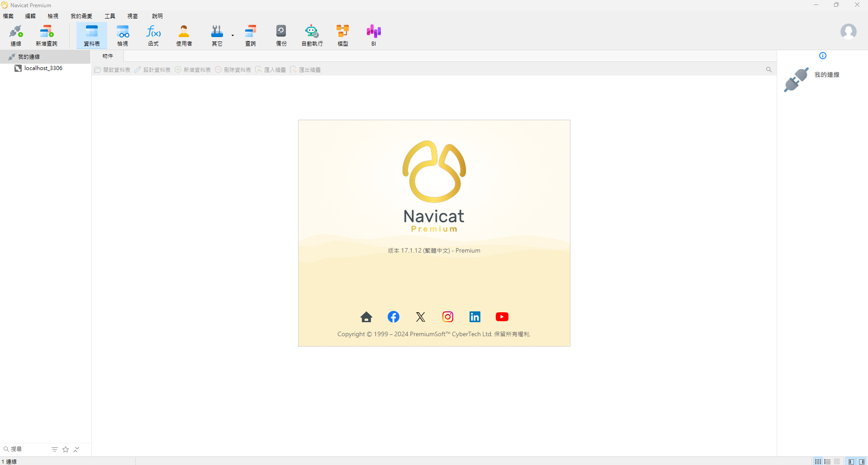Screen dimensions: 868x465
Task: Click the 新增查詢 (New Query) toolbar icon
Action: coord(47,35)
